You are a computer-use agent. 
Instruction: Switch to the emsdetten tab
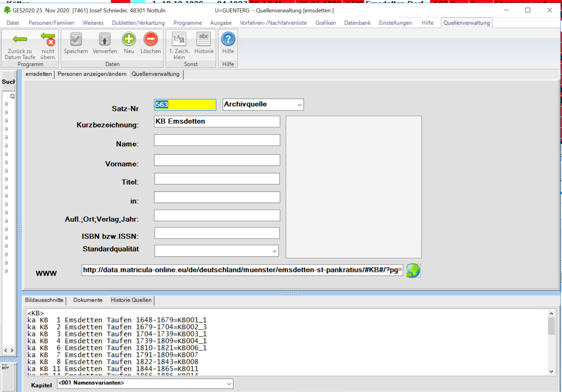click(x=39, y=74)
